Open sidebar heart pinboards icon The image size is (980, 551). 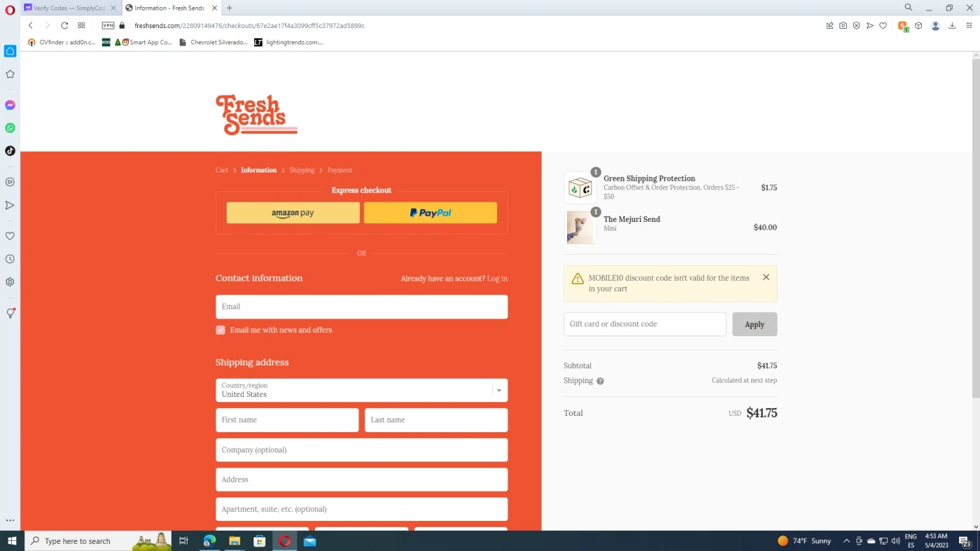[x=10, y=236]
